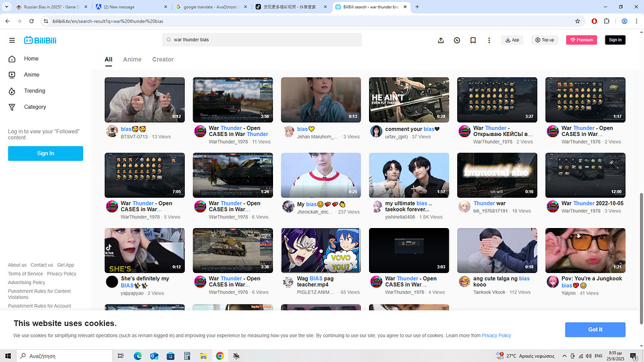Click the yapyapyao black avatar
Screen dimensions: 644x362
point(111,281)
